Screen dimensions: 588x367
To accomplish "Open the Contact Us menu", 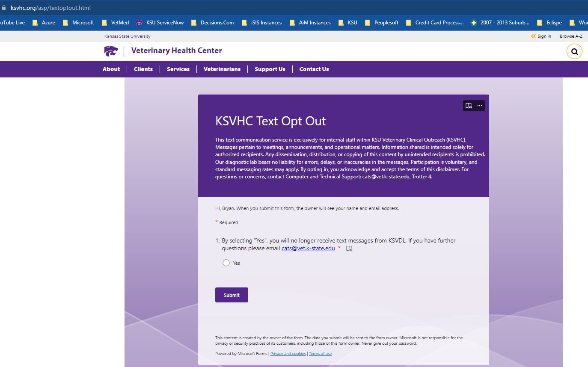I will [x=314, y=69].
